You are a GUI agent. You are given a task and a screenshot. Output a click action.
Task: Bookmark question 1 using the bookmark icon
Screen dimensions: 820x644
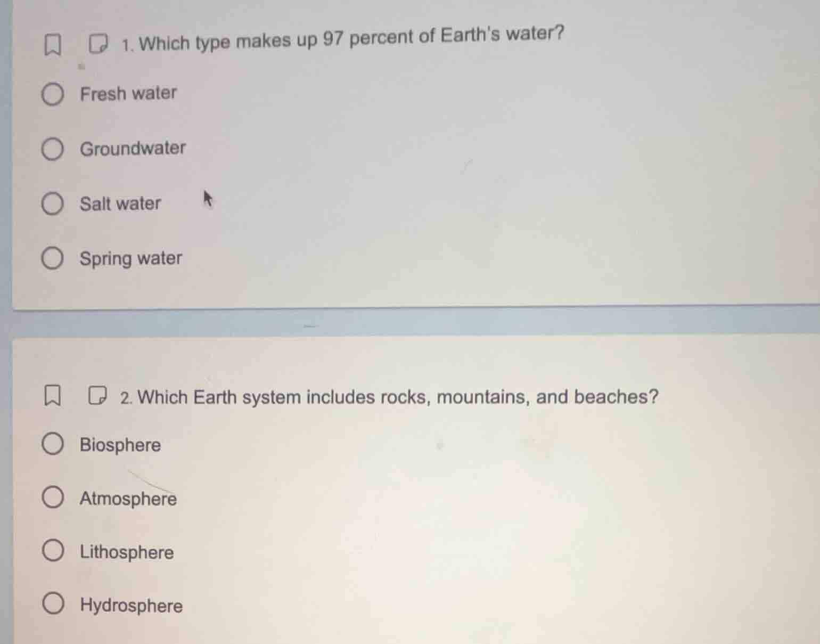coord(52,45)
